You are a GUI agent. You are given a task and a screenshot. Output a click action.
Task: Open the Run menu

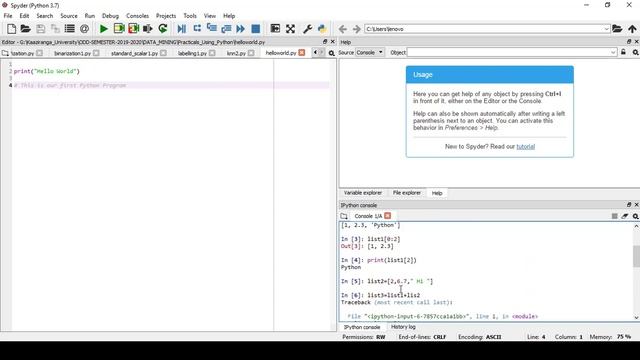coord(89,16)
